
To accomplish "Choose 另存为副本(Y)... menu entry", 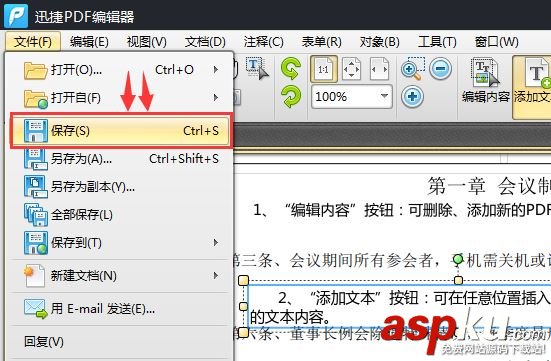I will click(121, 186).
